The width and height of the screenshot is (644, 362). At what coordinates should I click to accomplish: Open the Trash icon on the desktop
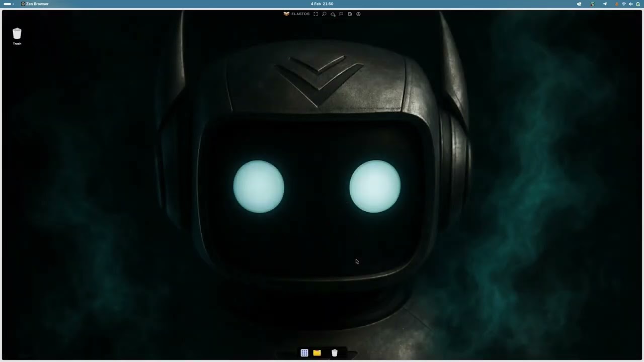click(x=17, y=36)
